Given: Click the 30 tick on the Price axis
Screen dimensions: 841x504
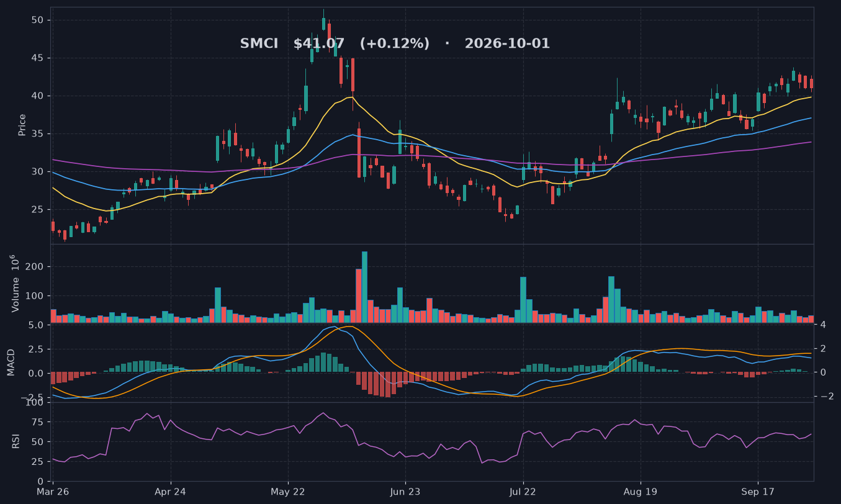Looking at the screenshot, I should (37, 172).
